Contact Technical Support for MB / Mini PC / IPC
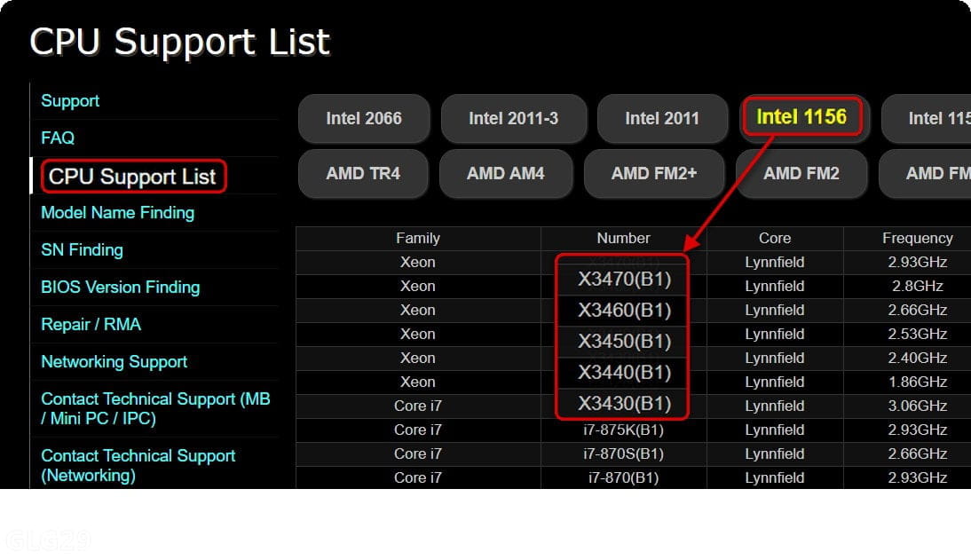 (x=155, y=409)
